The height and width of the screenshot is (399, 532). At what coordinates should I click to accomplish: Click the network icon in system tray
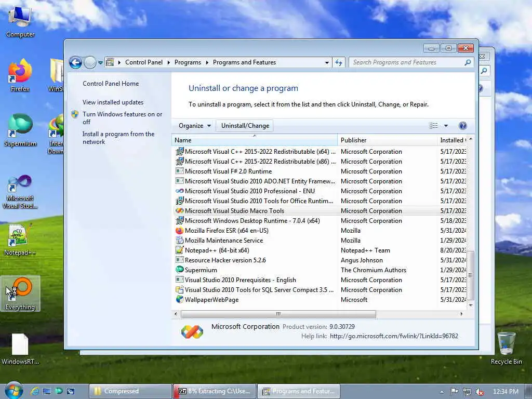pos(467,392)
